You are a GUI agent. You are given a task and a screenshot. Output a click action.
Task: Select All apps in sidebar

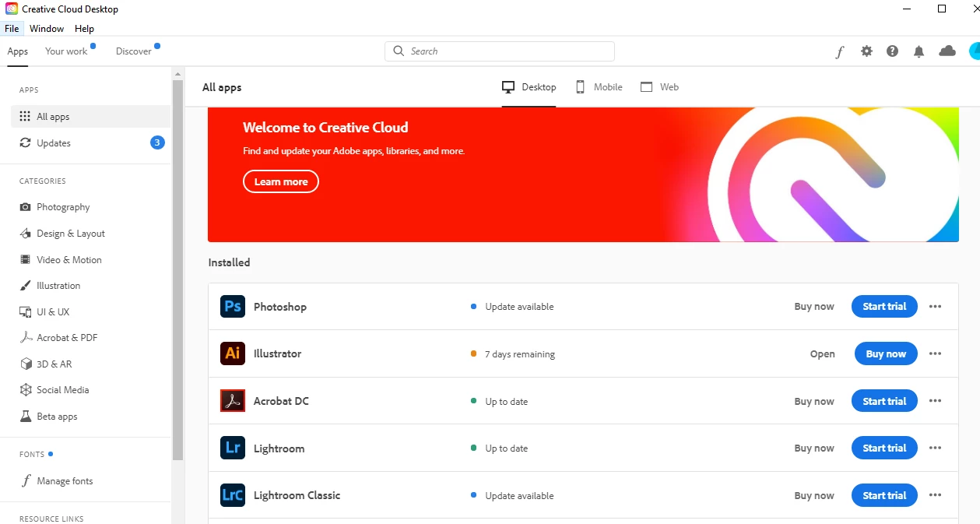[x=90, y=117]
